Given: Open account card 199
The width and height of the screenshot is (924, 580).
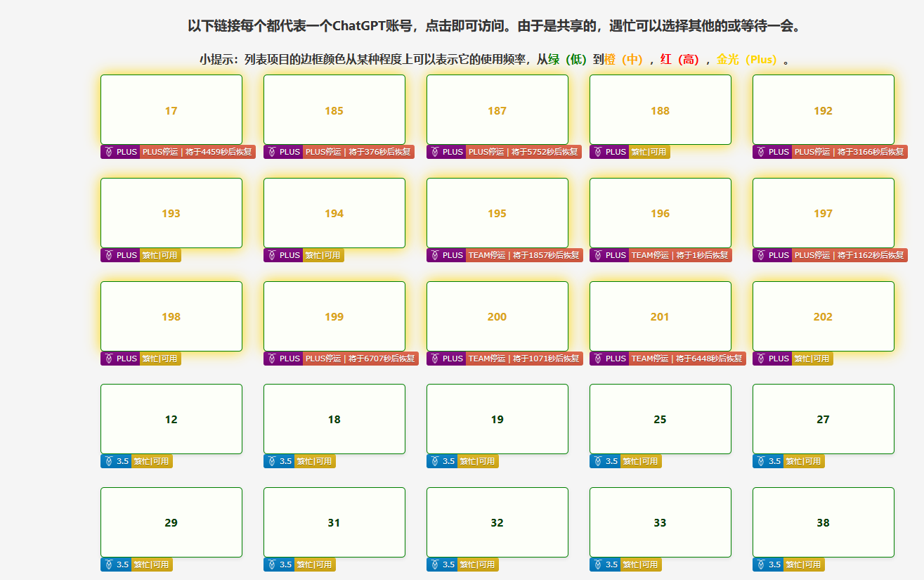Looking at the screenshot, I should tap(334, 316).
